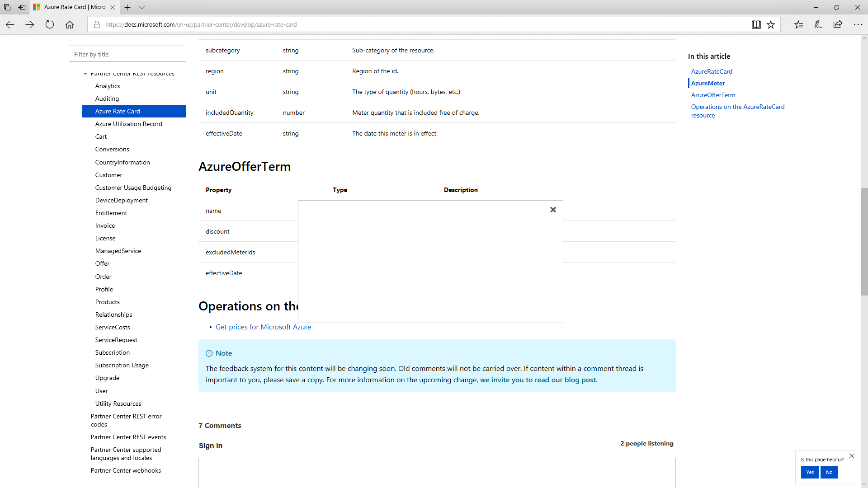Type in the Filter by title box
The image size is (868, 488).
point(127,54)
